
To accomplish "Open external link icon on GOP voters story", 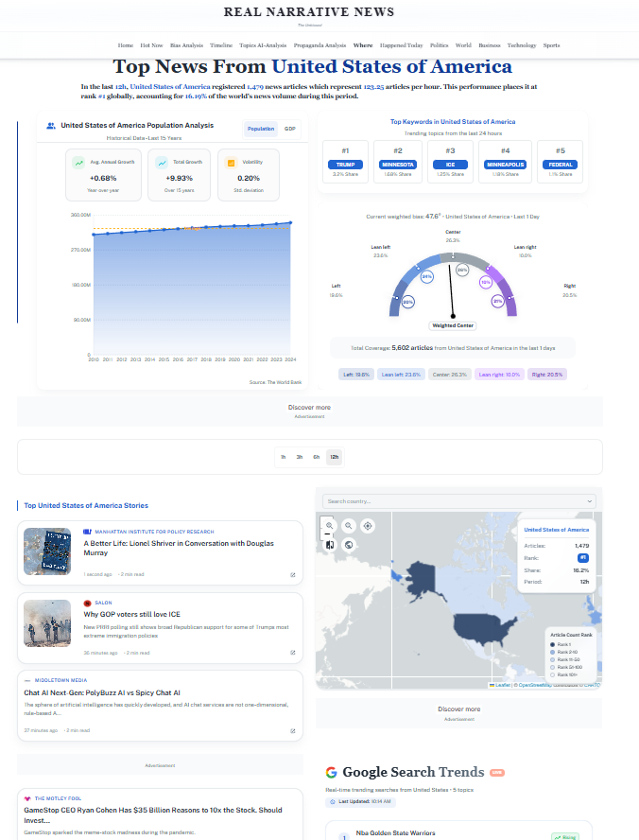I will pos(293,653).
